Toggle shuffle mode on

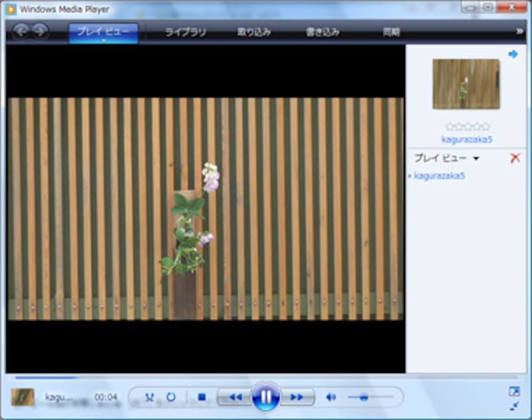coord(150,397)
